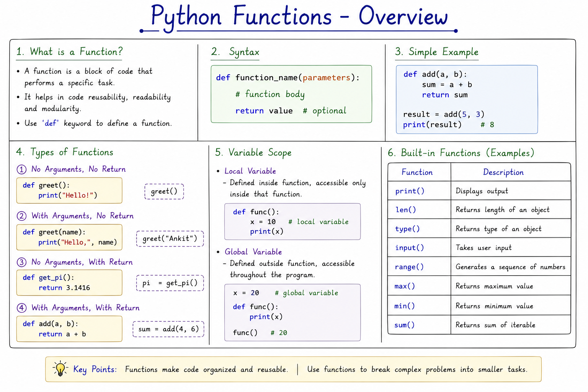Click 'x = 10 # local variable' line

click(x=299, y=222)
